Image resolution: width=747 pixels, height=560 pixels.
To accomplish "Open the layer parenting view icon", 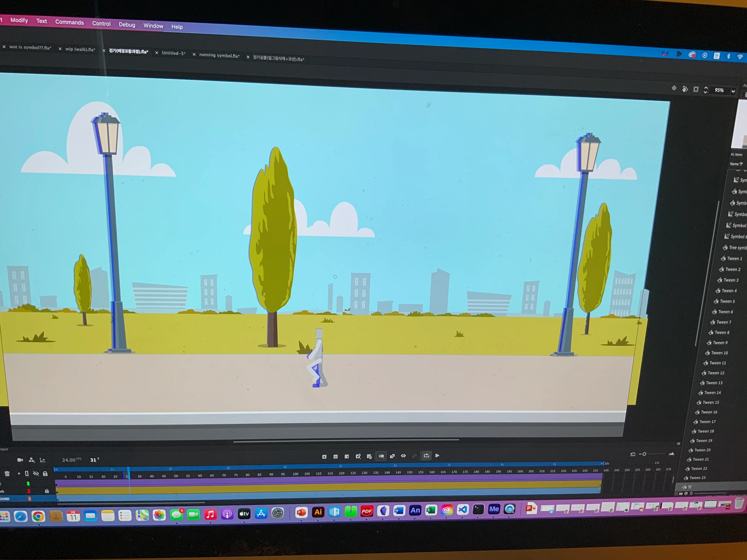I will (31, 460).
